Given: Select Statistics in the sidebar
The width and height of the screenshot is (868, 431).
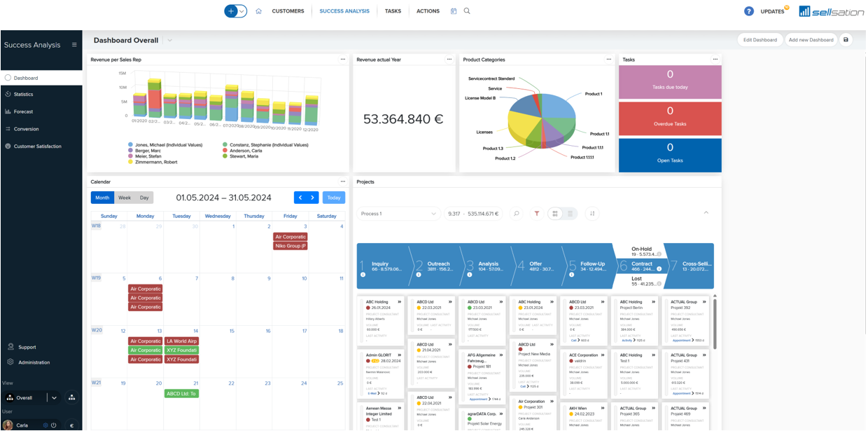Looking at the screenshot, I should click(x=41, y=94).
